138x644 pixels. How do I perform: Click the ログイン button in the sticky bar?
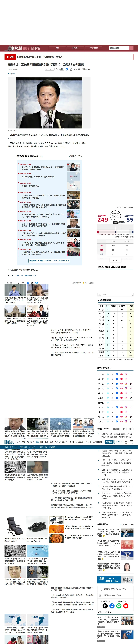tap(119, 442)
